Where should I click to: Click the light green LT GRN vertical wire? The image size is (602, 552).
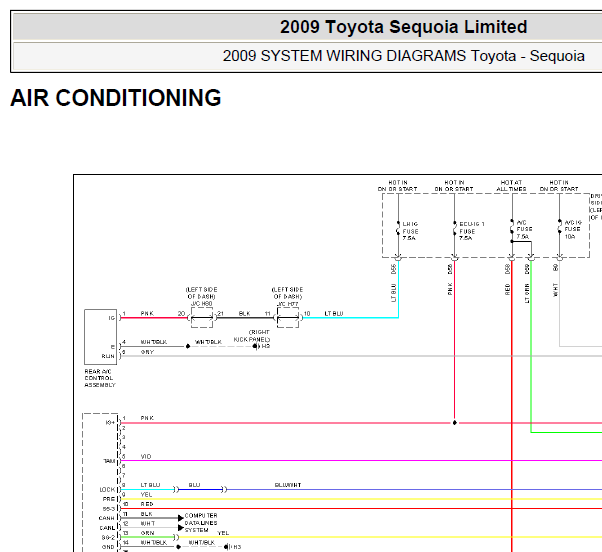point(531,345)
